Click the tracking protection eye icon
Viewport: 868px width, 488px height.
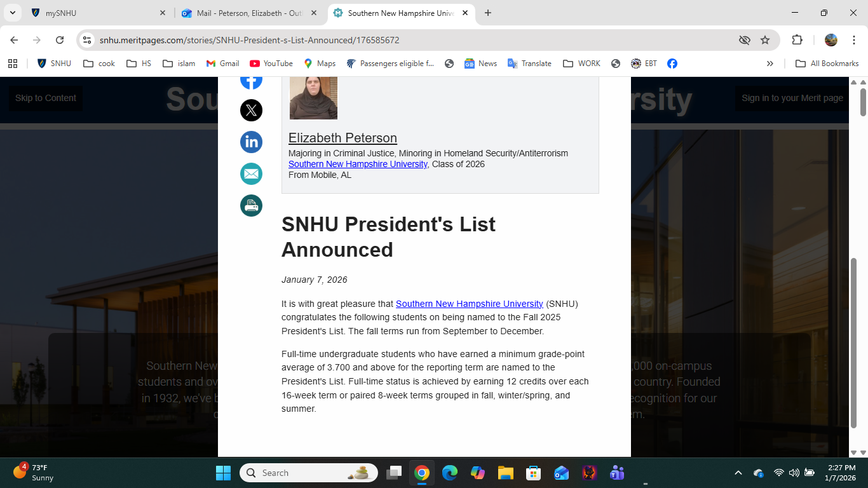[x=745, y=40]
